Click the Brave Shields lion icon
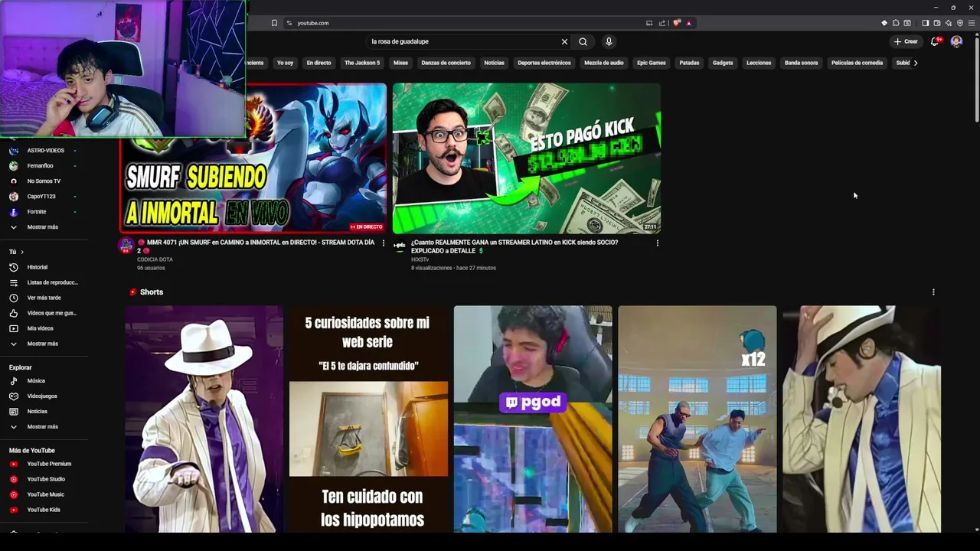The width and height of the screenshot is (980, 551). [x=677, y=23]
